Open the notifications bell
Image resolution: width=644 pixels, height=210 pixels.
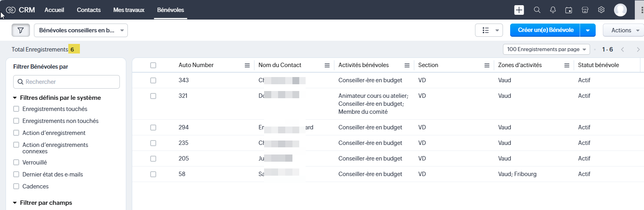click(x=553, y=10)
